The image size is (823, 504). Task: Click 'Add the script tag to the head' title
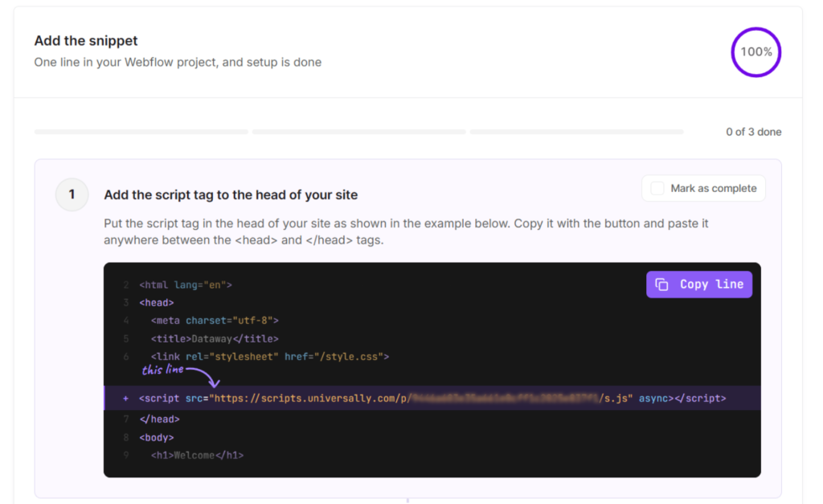click(231, 195)
